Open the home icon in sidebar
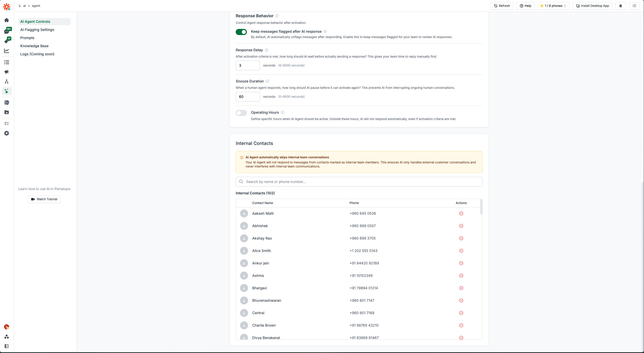Viewport: 644px width, 353px height. click(x=7, y=20)
